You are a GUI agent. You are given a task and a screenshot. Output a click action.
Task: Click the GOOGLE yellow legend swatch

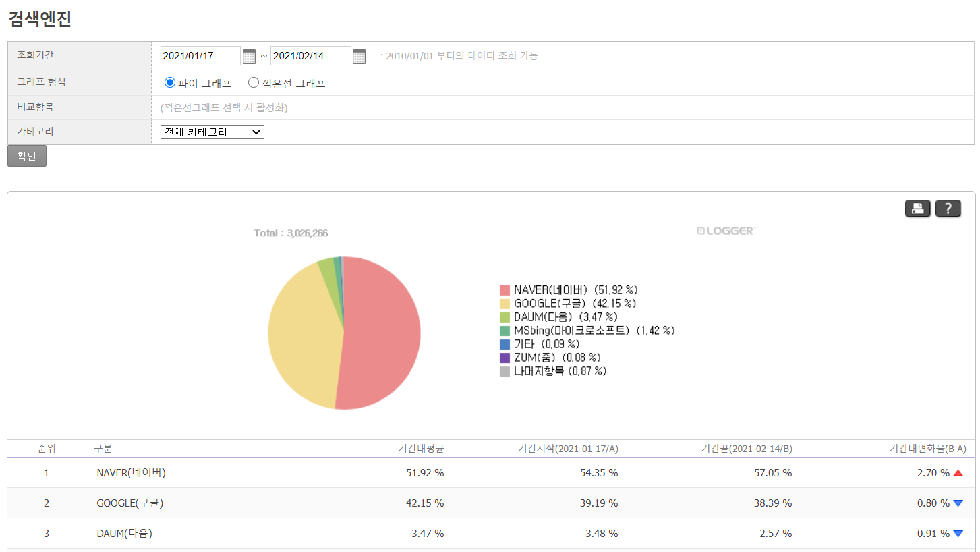[x=505, y=304]
